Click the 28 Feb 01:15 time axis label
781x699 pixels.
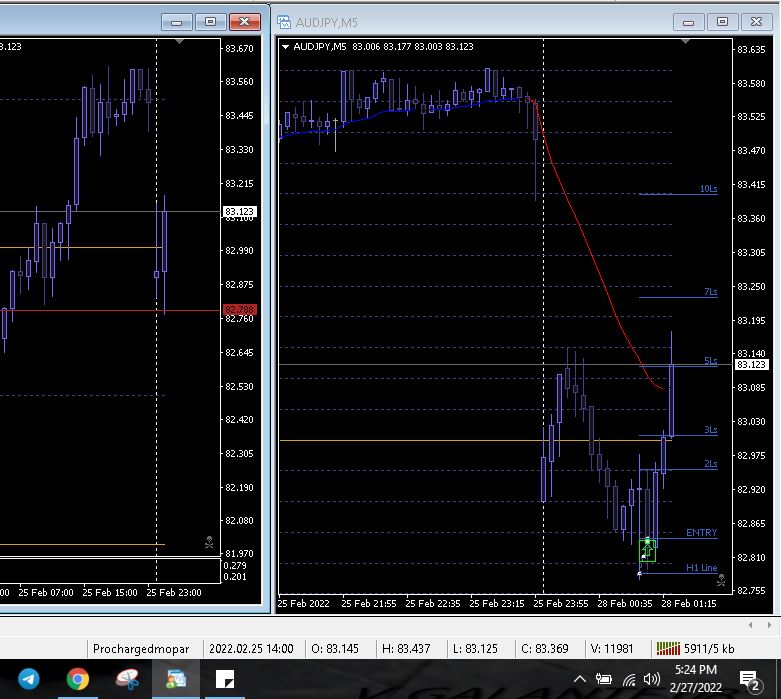pos(688,603)
